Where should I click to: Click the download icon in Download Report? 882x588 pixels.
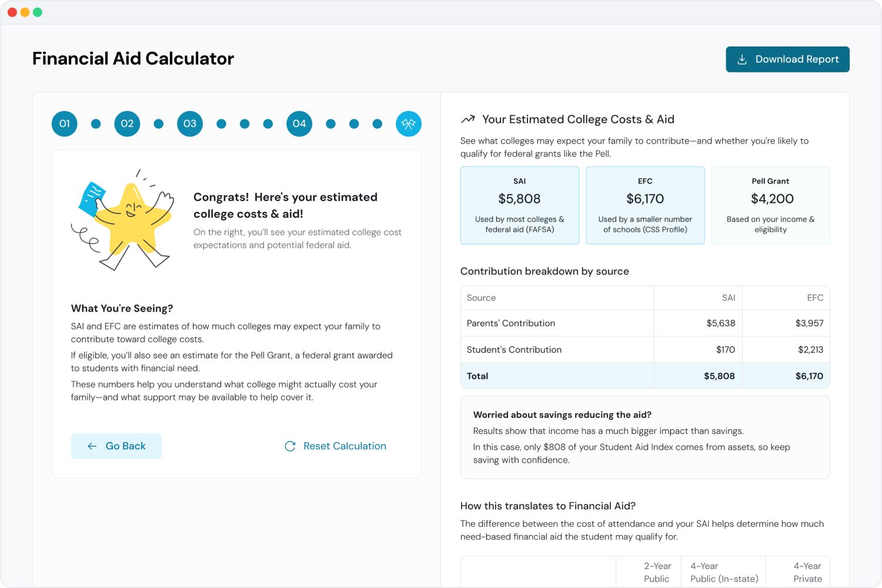(x=742, y=59)
